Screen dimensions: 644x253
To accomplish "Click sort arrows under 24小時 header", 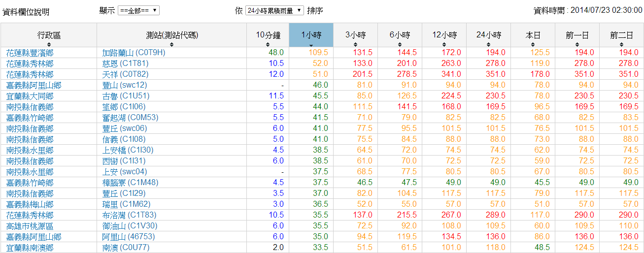I will coord(488,44).
